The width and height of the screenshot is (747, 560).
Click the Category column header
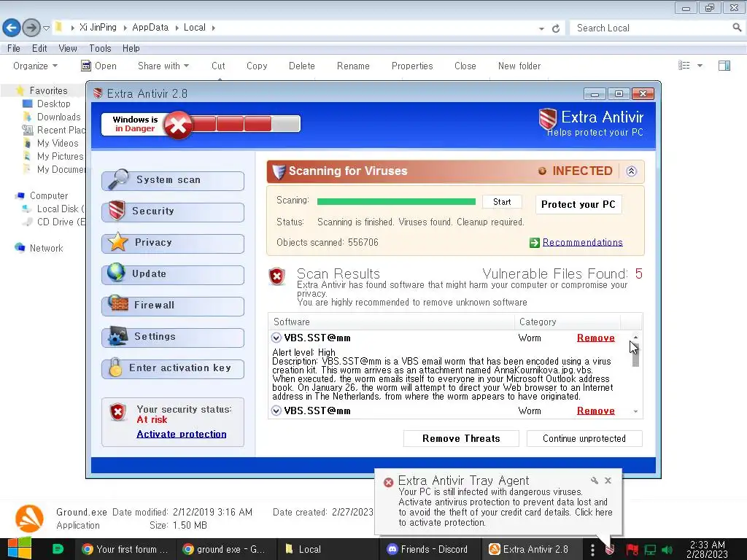[568, 322]
